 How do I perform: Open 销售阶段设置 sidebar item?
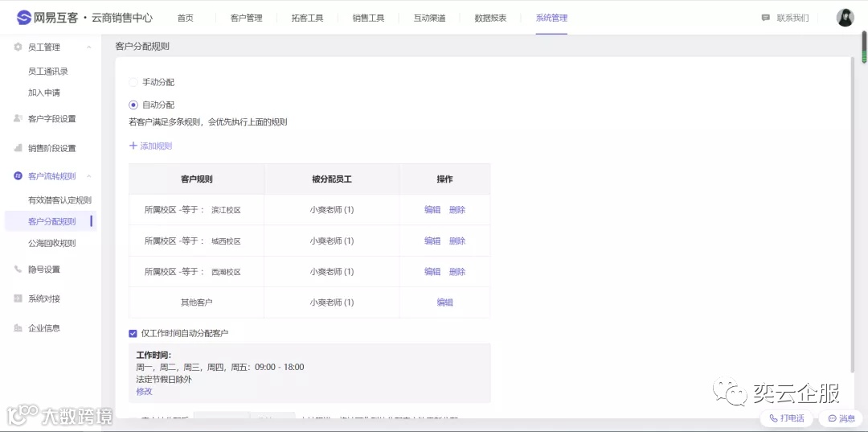pyautogui.click(x=52, y=148)
